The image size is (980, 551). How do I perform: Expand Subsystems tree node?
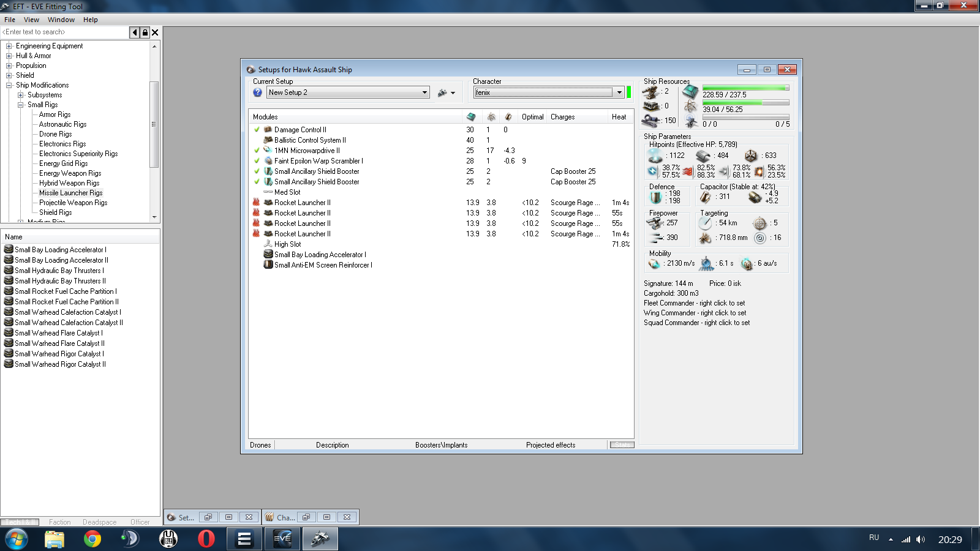(x=20, y=95)
